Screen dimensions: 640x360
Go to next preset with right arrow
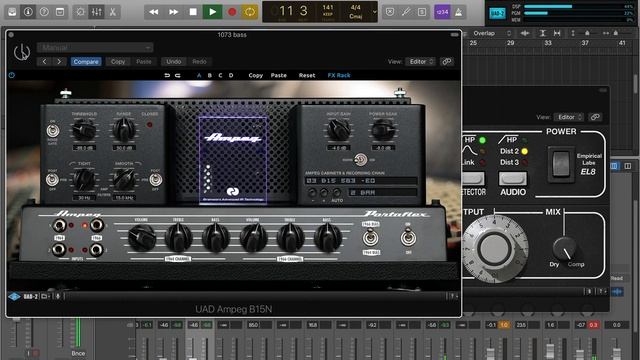[x=59, y=62]
